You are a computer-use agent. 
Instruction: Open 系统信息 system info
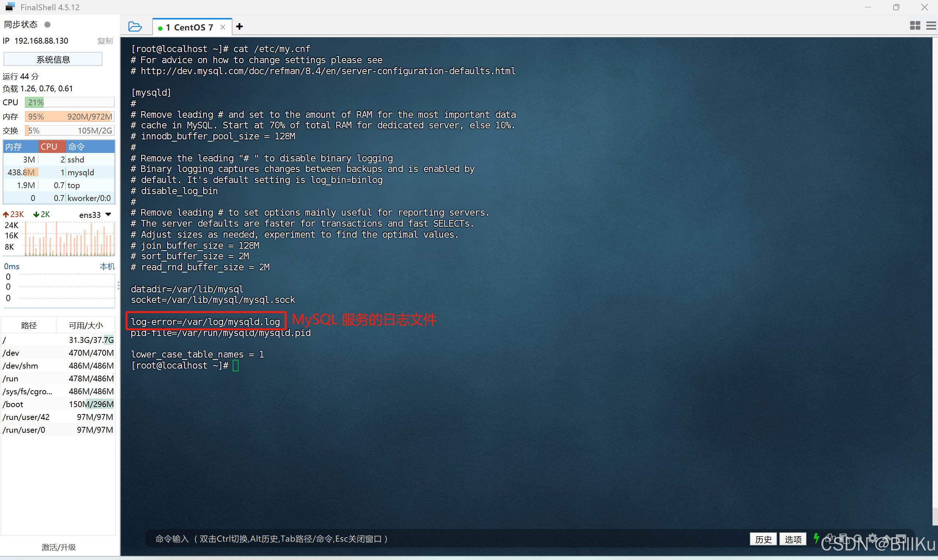coord(53,59)
